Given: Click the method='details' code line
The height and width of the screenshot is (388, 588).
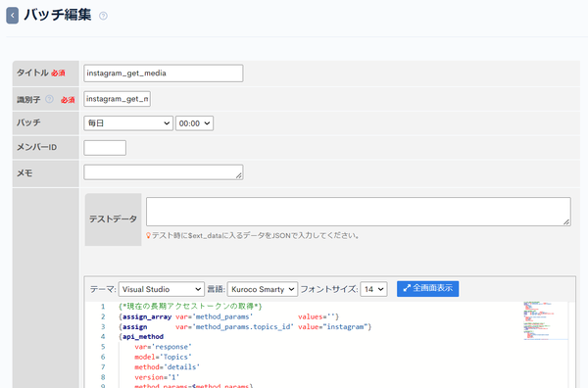Looking at the screenshot, I should pyautogui.click(x=168, y=367).
